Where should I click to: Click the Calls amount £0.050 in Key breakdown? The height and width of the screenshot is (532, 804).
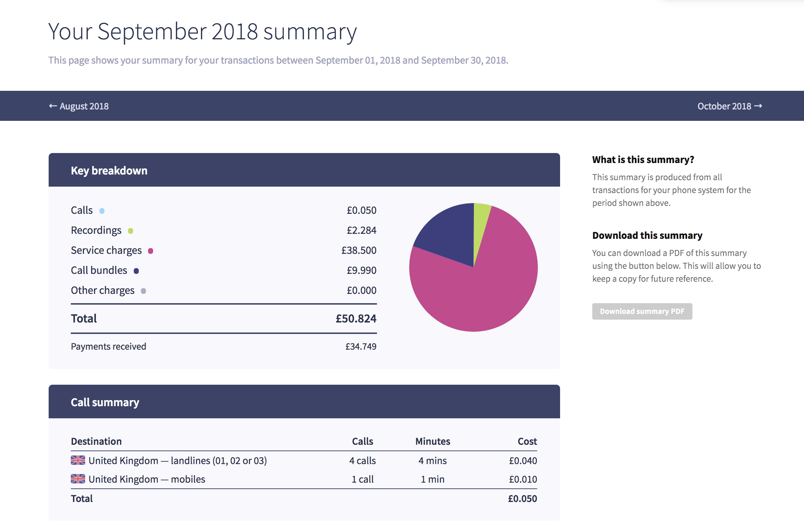click(362, 210)
